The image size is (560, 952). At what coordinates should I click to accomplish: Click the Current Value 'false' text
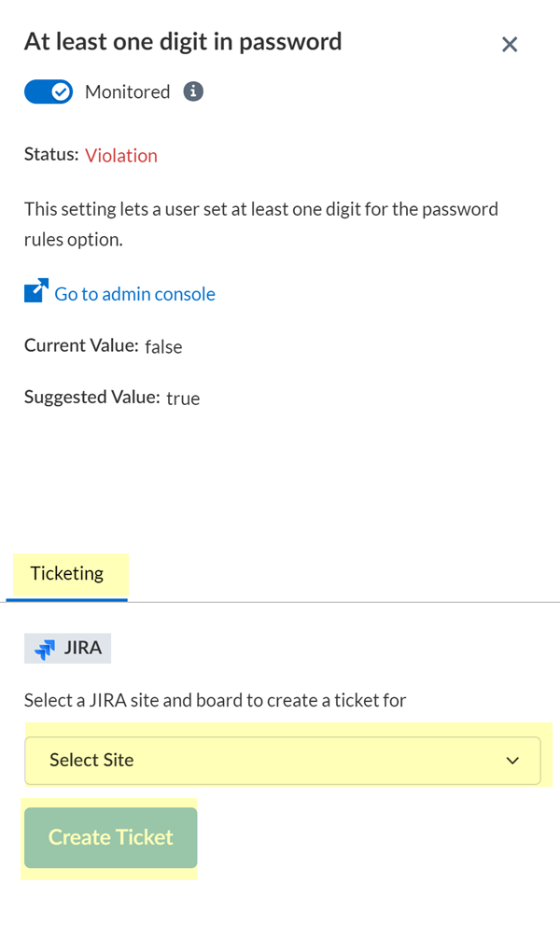pos(163,346)
